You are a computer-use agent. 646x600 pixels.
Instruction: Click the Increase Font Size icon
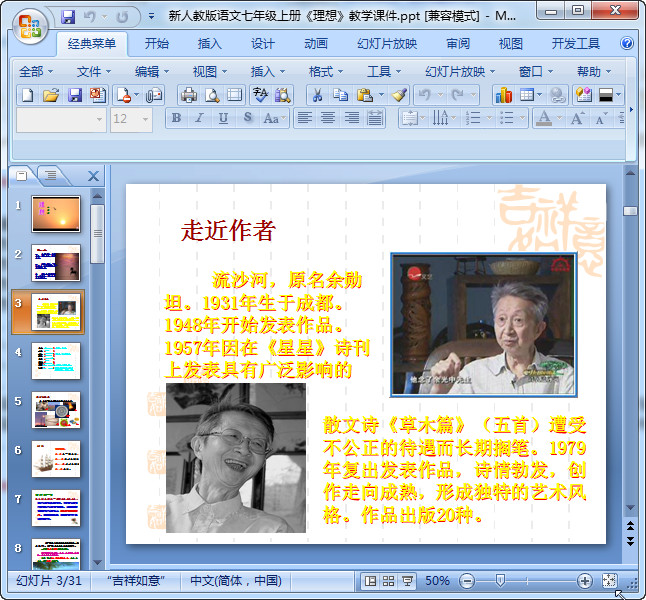(x=577, y=118)
